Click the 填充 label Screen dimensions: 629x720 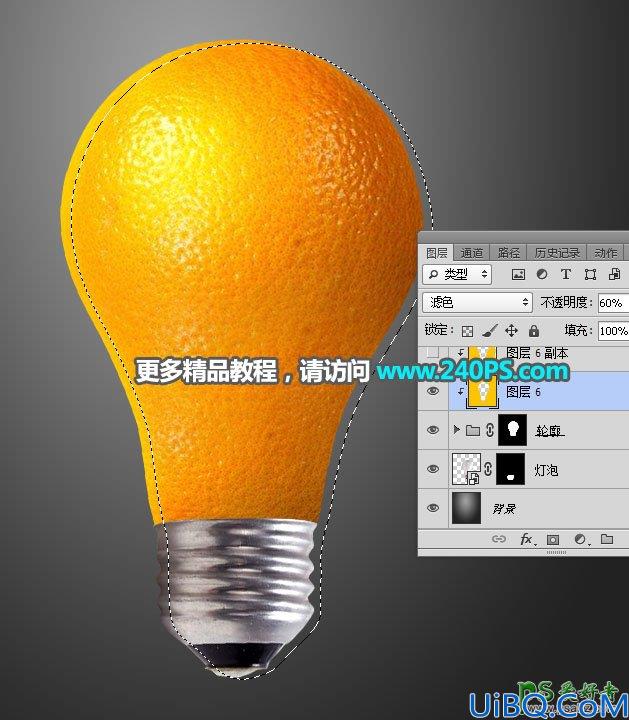click(578, 330)
